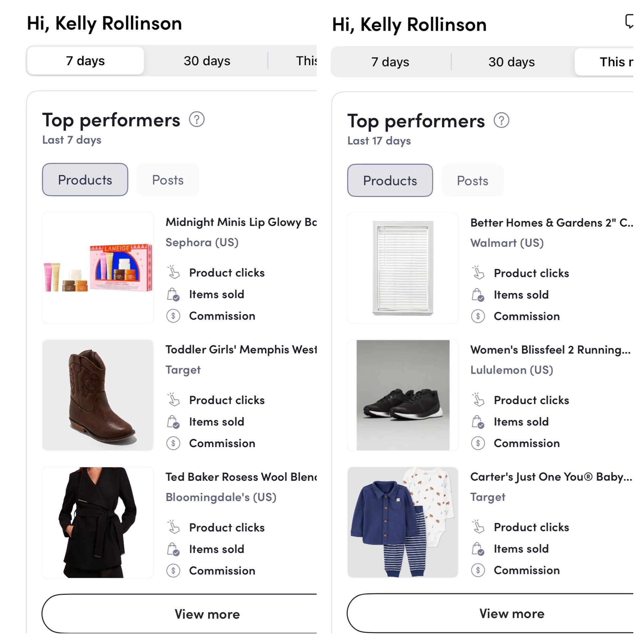Show Posts performers in left panel

[x=168, y=180]
